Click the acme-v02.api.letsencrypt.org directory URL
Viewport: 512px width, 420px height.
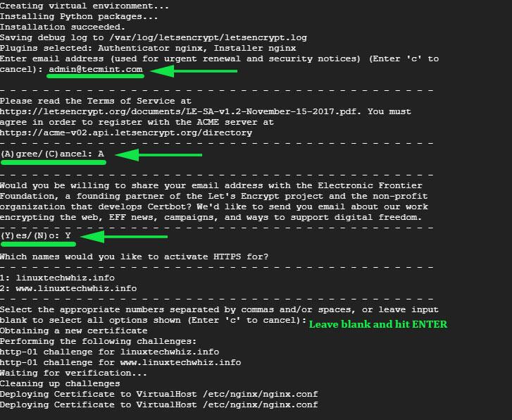pos(126,132)
